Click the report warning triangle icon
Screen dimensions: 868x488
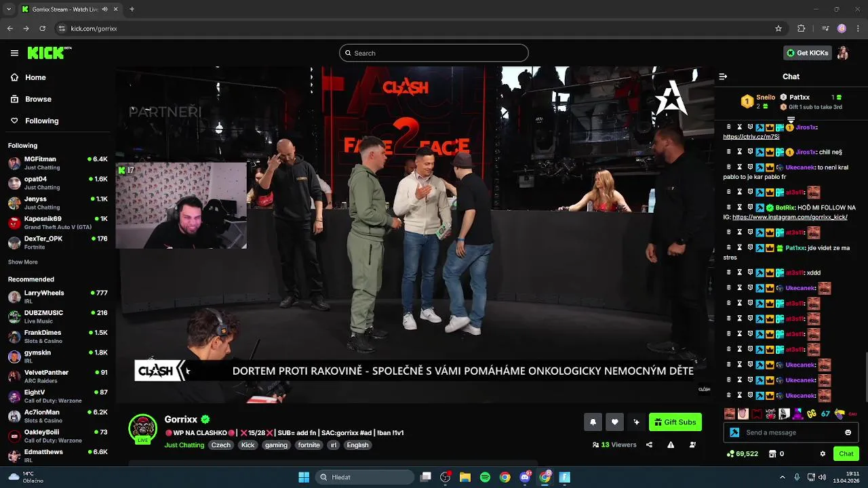[x=671, y=445]
